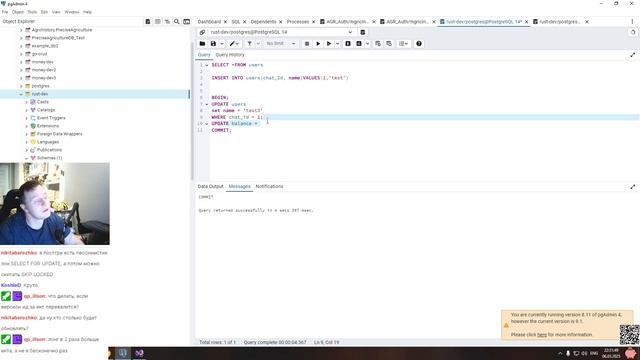Click the connection status link icon

[202, 32]
